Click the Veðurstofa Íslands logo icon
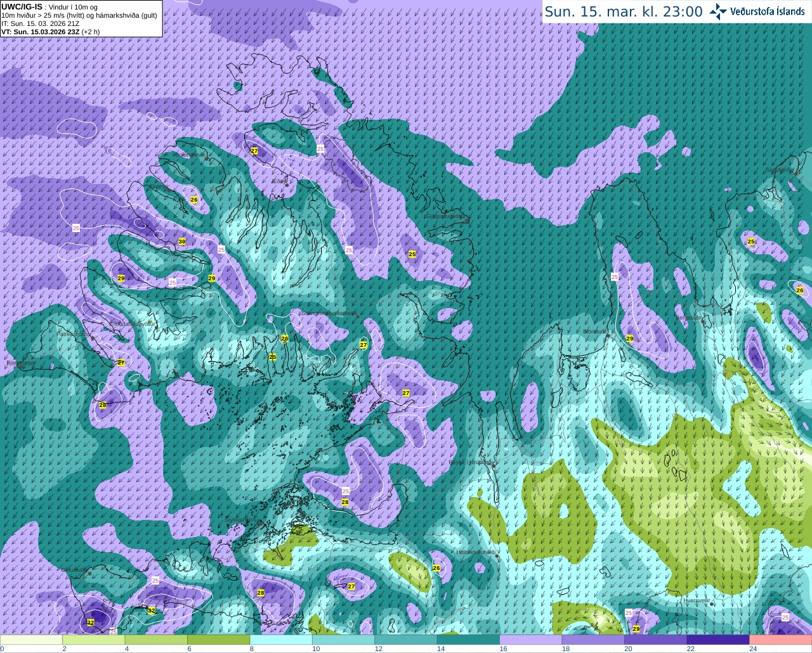This screenshot has width=812, height=653. click(718, 11)
